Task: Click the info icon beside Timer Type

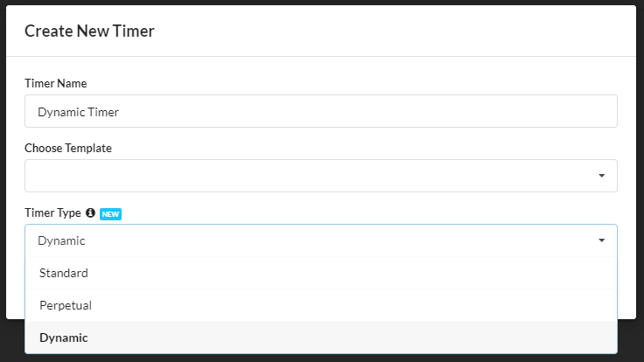Action: 90,212
